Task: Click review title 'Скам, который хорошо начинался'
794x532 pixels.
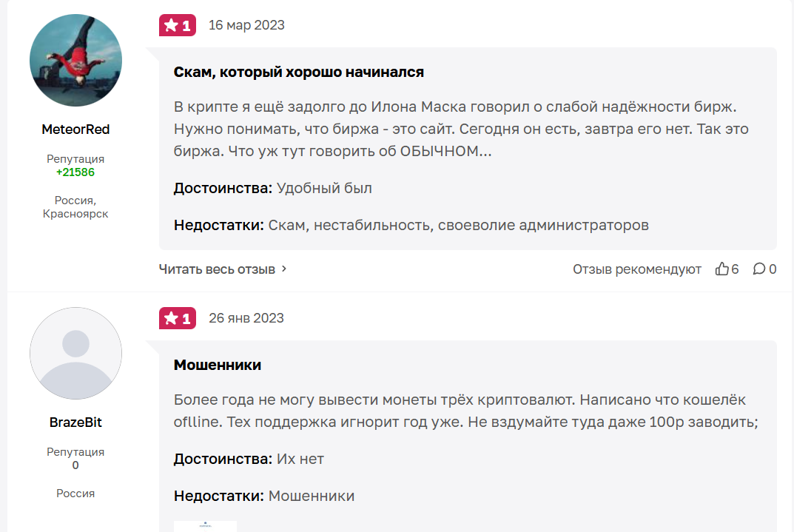Action: [x=299, y=73]
